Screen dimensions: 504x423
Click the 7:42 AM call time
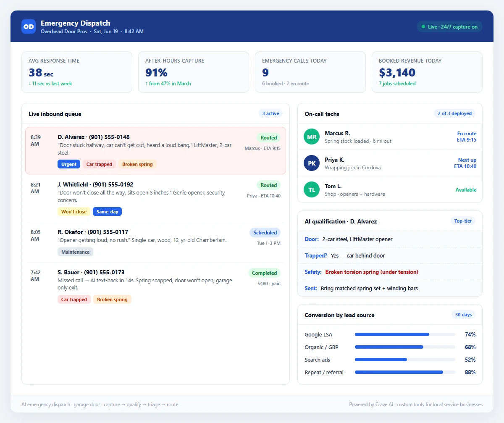tap(36, 276)
